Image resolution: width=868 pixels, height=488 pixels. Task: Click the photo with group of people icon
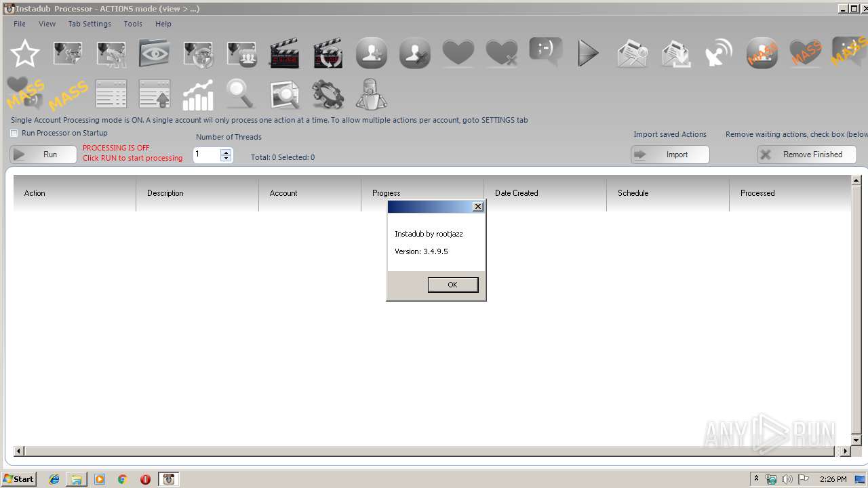pyautogui.click(x=241, y=53)
